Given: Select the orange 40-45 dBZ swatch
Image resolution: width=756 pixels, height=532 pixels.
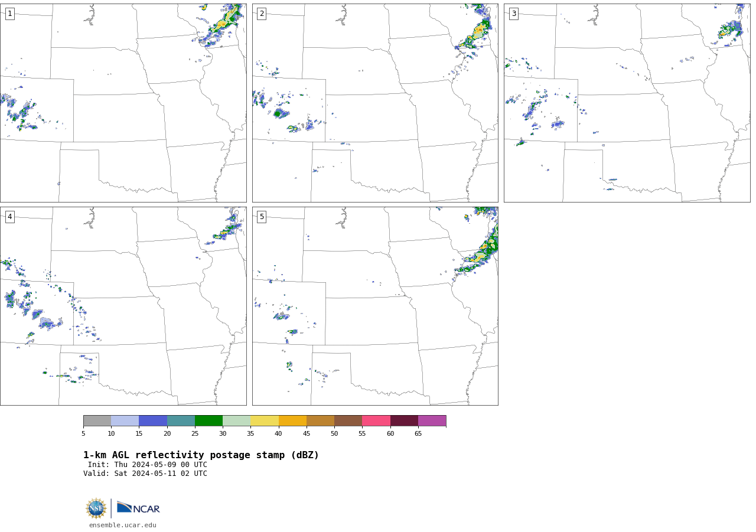Looking at the screenshot, I should click(292, 421).
